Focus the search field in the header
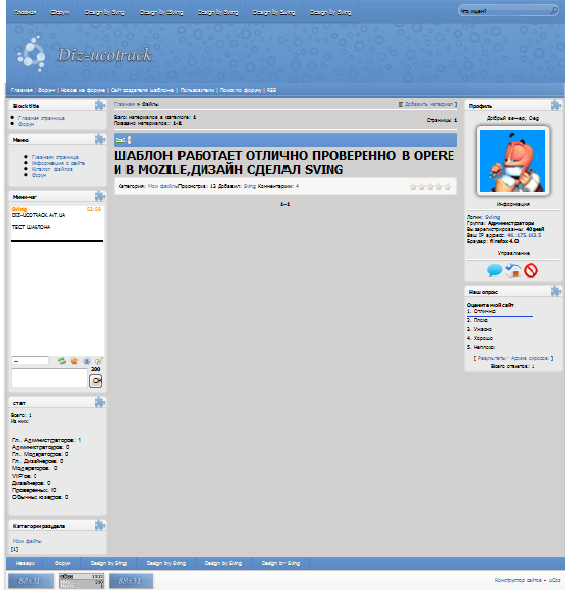This screenshot has height=595, width=565. tap(505, 11)
